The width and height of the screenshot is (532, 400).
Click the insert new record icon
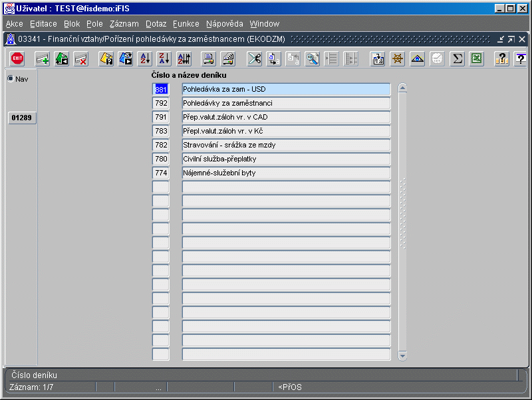(x=43, y=59)
